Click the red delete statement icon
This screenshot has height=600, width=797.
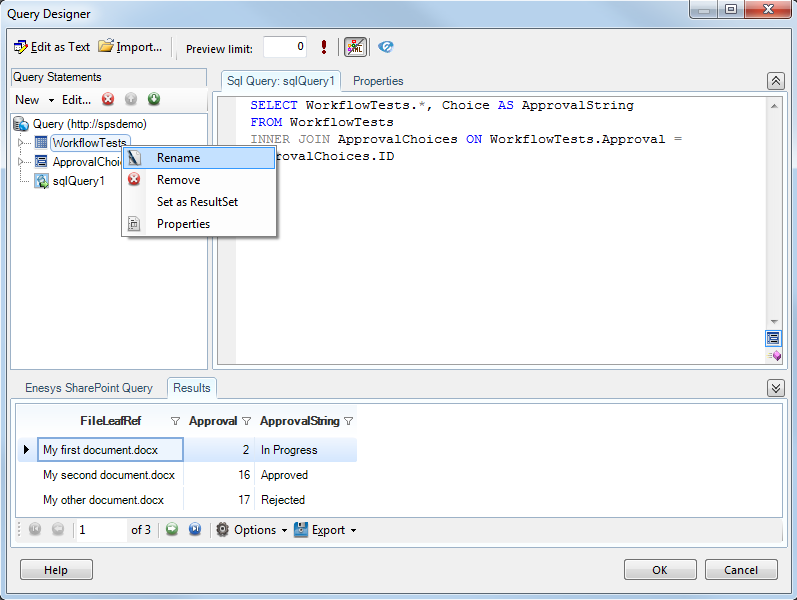[108, 99]
